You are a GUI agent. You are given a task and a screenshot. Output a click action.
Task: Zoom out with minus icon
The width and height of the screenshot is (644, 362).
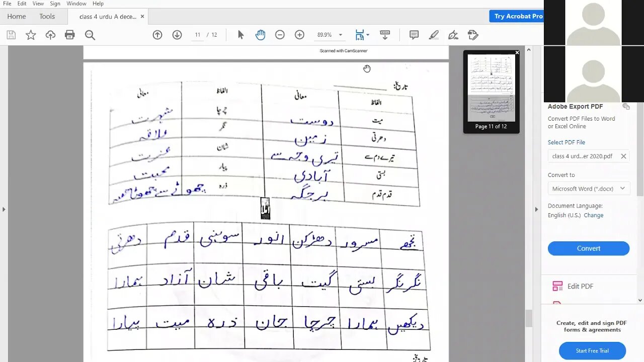click(280, 35)
